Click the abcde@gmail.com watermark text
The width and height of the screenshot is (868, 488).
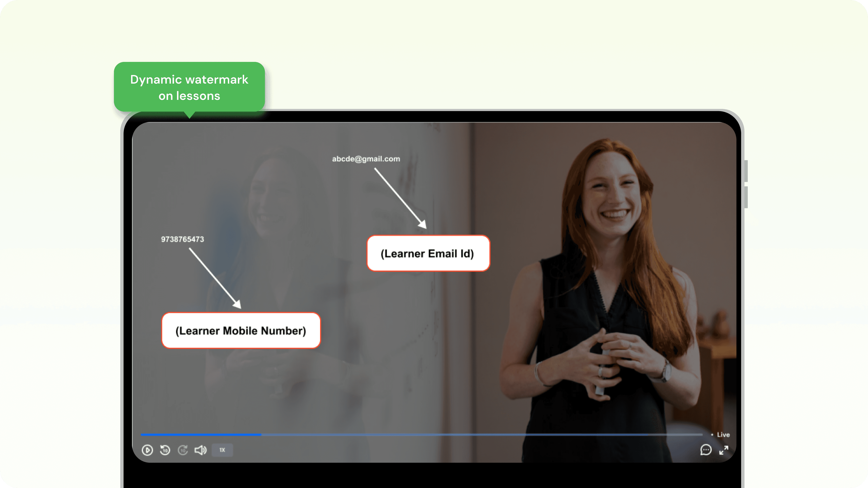pyautogui.click(x=366, y=159)
